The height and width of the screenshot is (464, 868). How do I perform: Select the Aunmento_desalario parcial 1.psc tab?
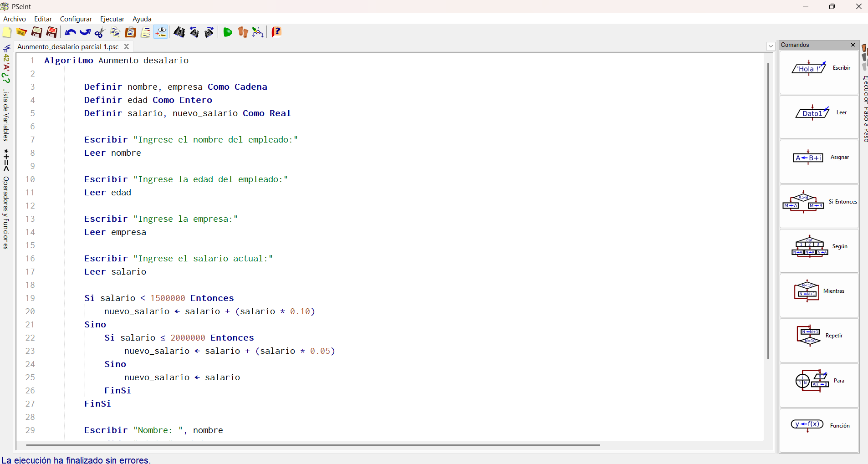68,47
